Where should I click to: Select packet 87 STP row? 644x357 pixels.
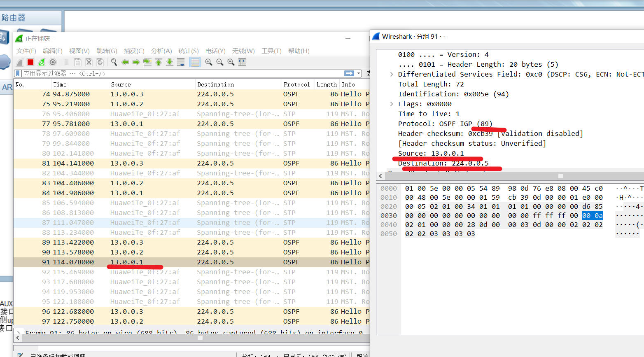point(191,223)
